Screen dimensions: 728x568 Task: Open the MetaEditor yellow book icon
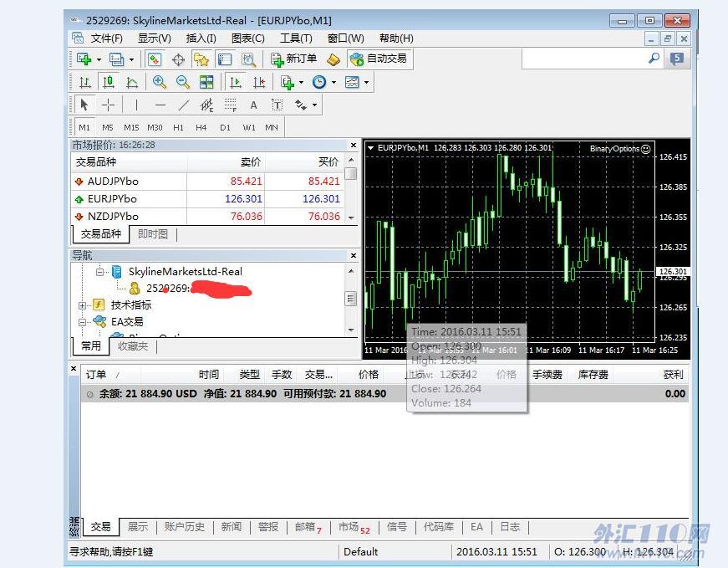coord(333,59)
